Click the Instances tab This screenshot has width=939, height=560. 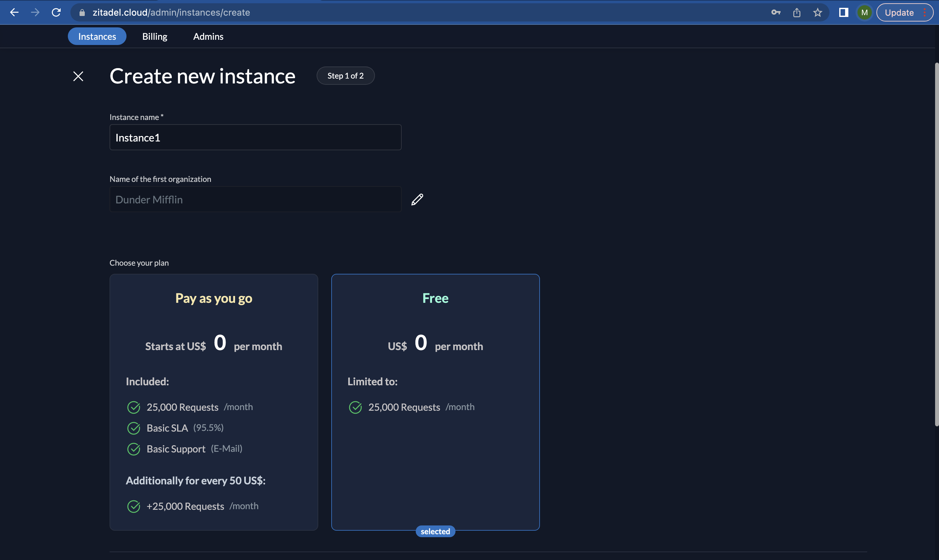pos(97,36)
